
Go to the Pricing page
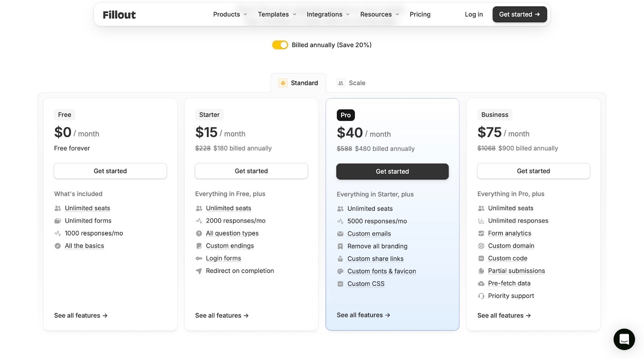420,14
